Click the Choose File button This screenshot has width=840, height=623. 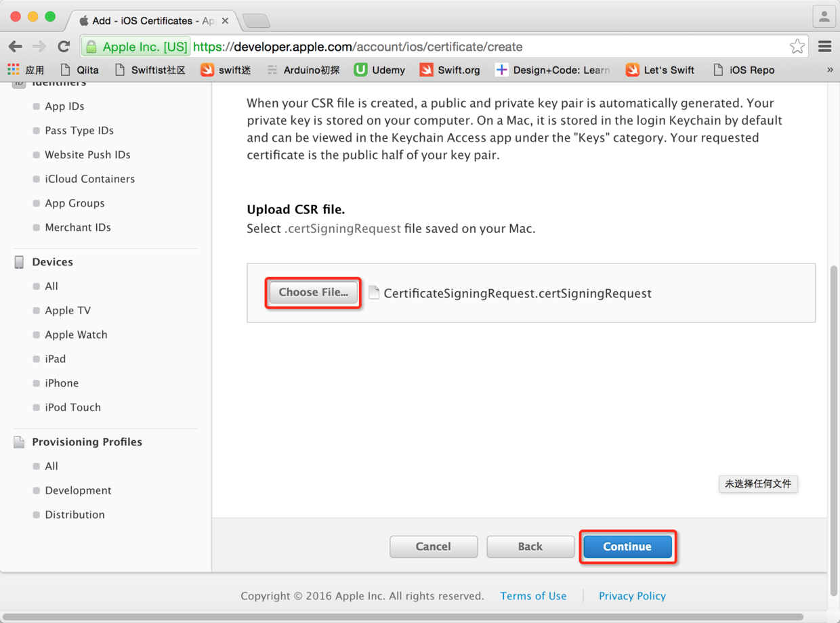pyautogui.click(x=313, y=293)
